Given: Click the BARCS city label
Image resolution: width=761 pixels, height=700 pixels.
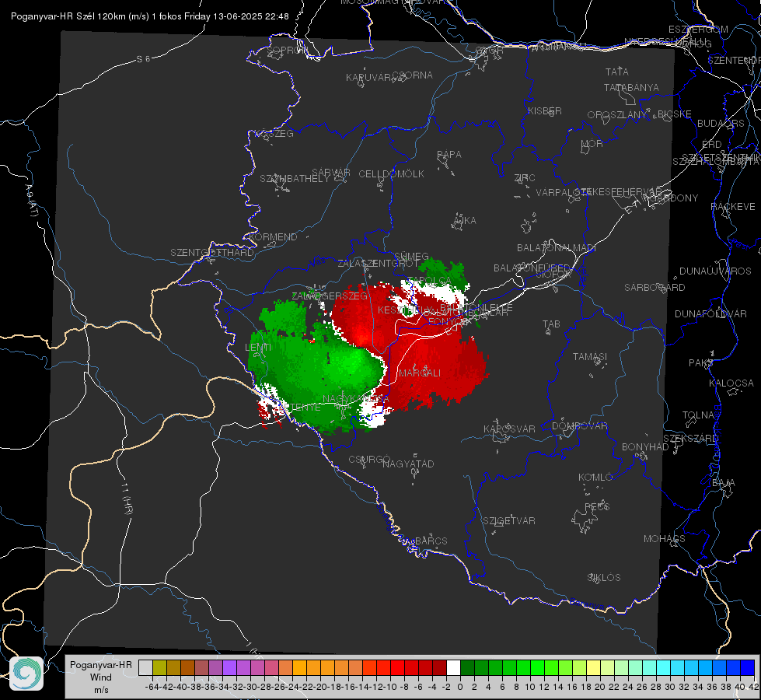Looking at the screenshot, I should pos(431,541).
